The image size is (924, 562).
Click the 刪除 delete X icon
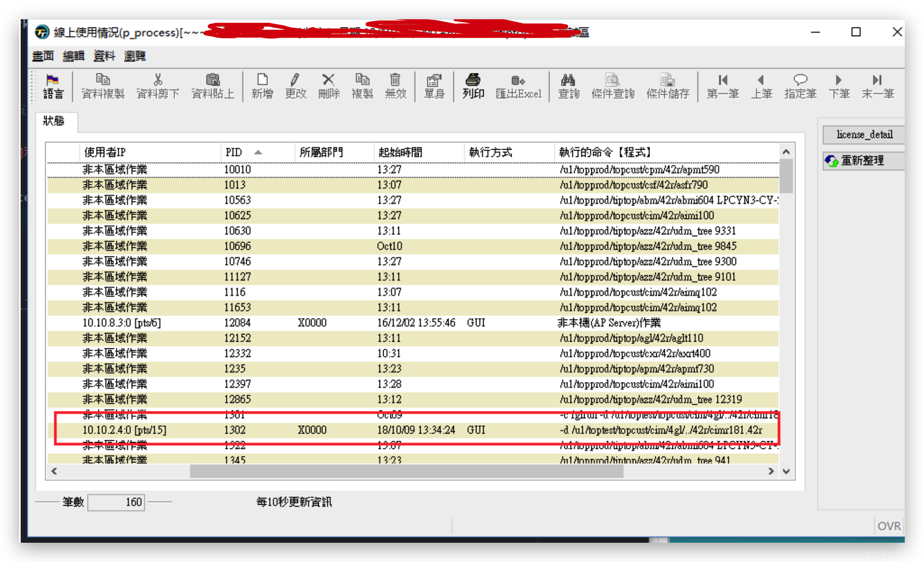click(329, 86)
